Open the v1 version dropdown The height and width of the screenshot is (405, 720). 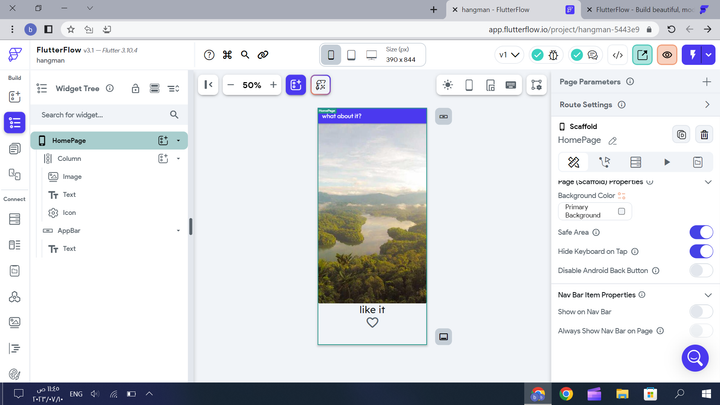[509, 56]
